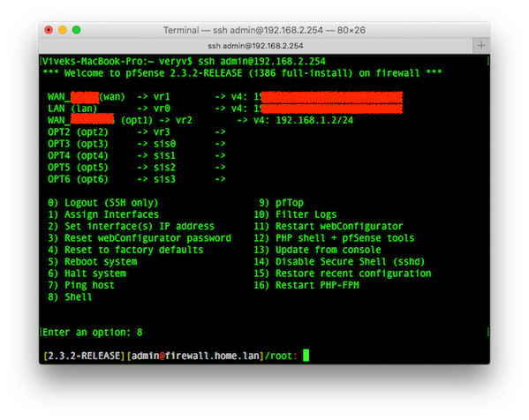Screen dimensions: 529x420
Task: Click the 192.168.1.2/24 address text
Action: [x=314, y=120]
